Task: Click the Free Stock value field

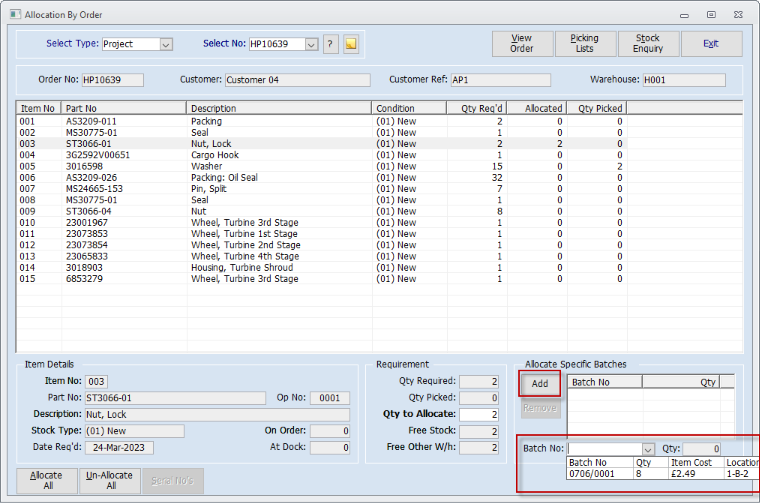Action: point(479,431)
